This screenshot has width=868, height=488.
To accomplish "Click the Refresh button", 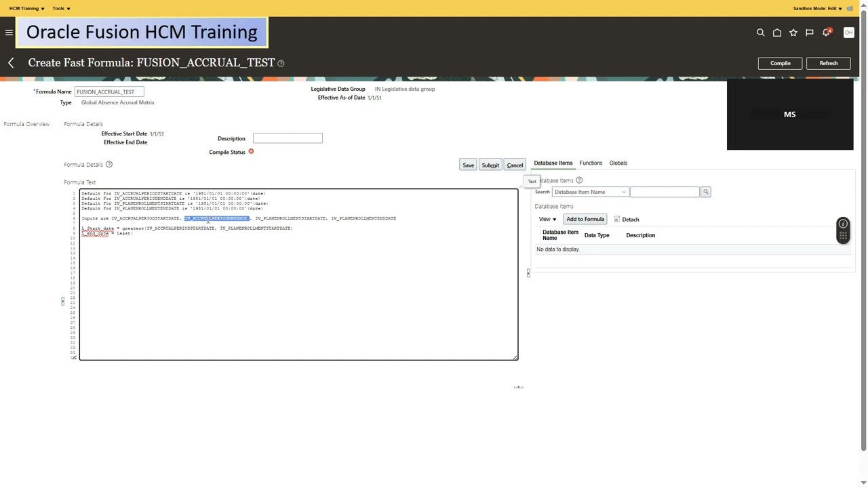I will point(829,63).
